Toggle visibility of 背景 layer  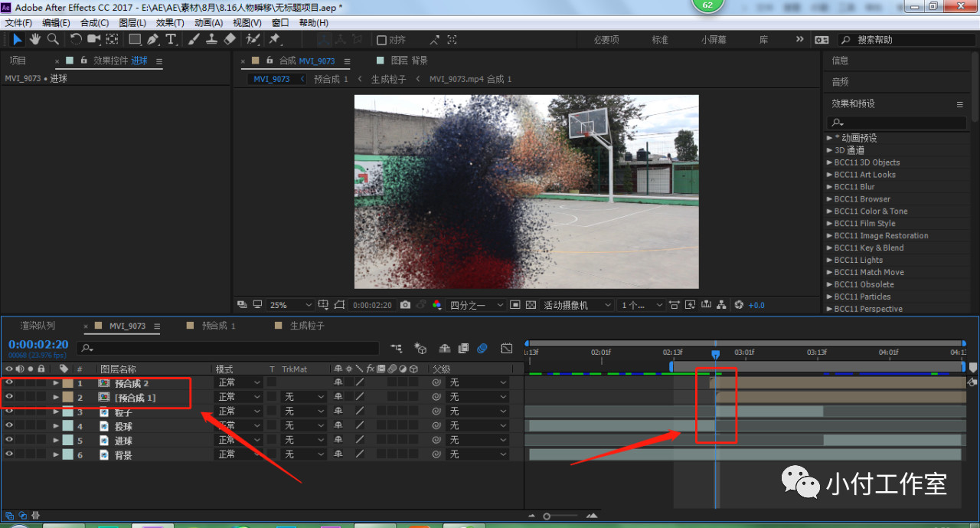[9, 454]
